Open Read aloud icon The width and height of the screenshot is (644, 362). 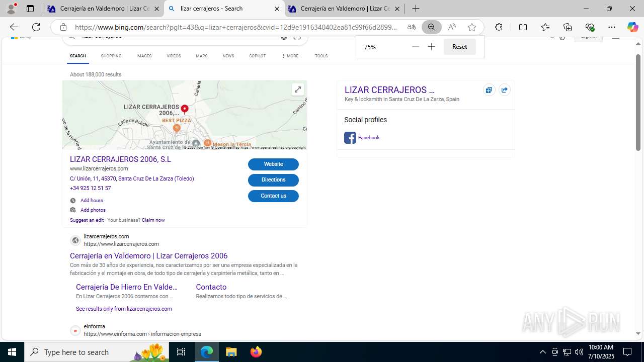452,27
